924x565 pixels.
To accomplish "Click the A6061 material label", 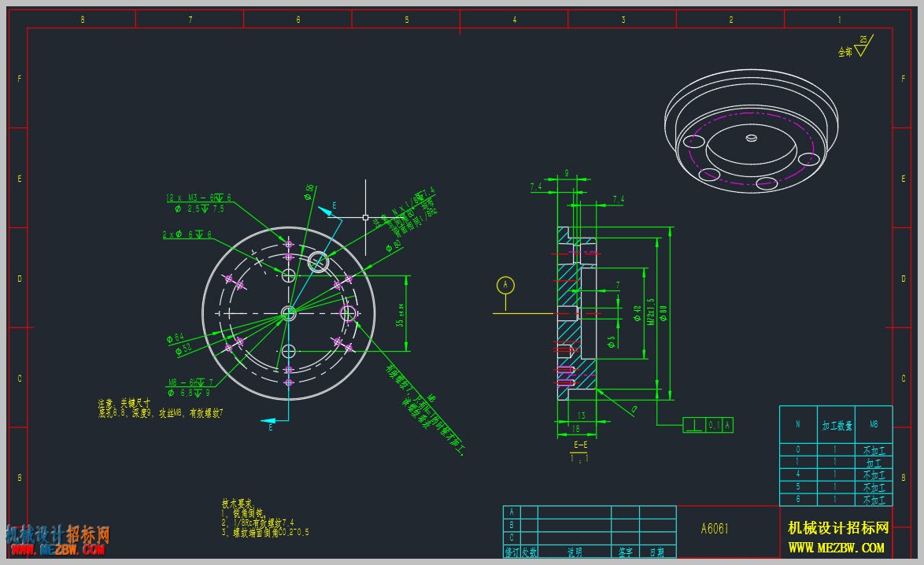I will [715, 529].
